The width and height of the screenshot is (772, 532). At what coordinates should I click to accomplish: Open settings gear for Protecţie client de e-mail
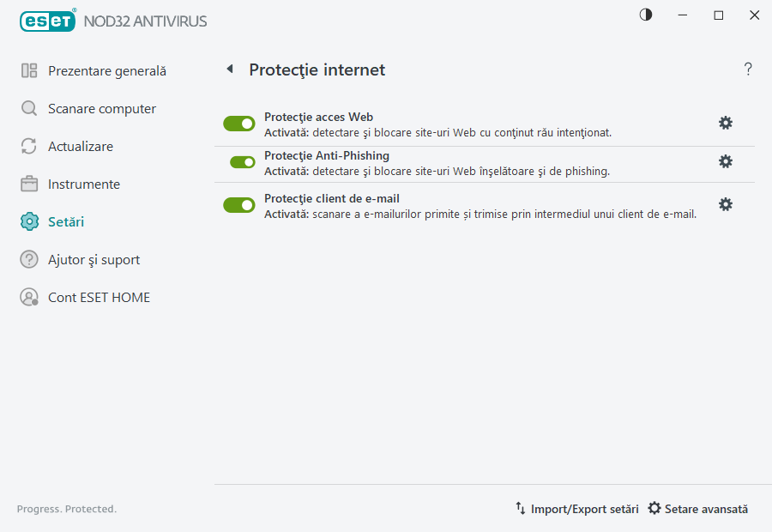click(x=726, y=204)
